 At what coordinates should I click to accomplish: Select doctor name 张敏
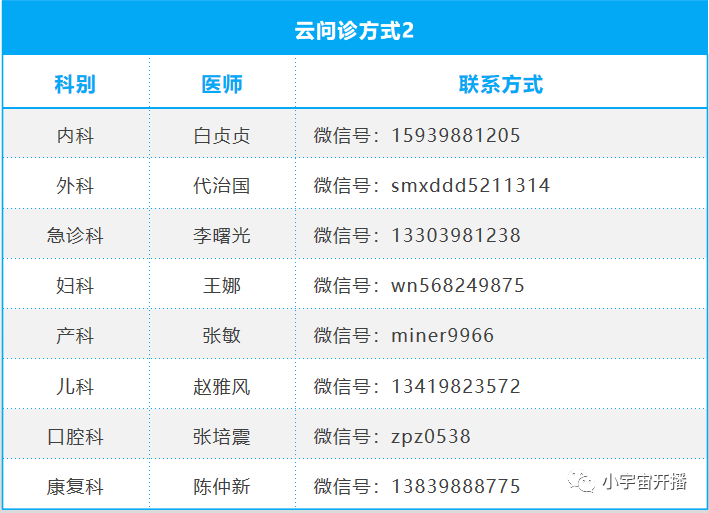point(222,336)
